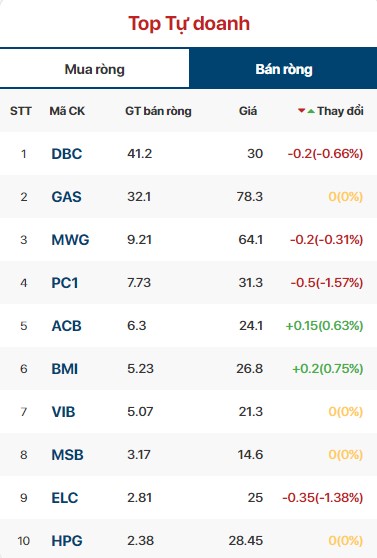Screen dimensions: 377x558
Task: Open the HPG stock ticker
Action: (x=67, y=541)
